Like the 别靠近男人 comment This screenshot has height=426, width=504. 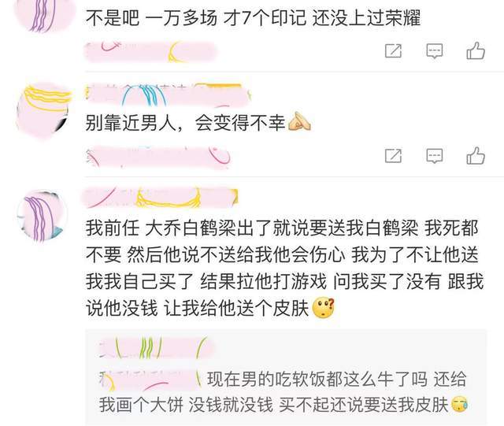coord(476,156)
